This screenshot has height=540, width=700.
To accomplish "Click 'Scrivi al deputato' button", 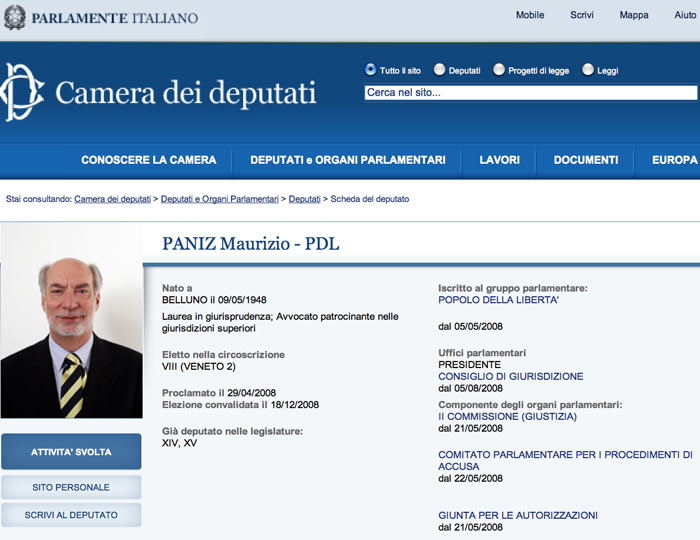I will coord(71,515).
